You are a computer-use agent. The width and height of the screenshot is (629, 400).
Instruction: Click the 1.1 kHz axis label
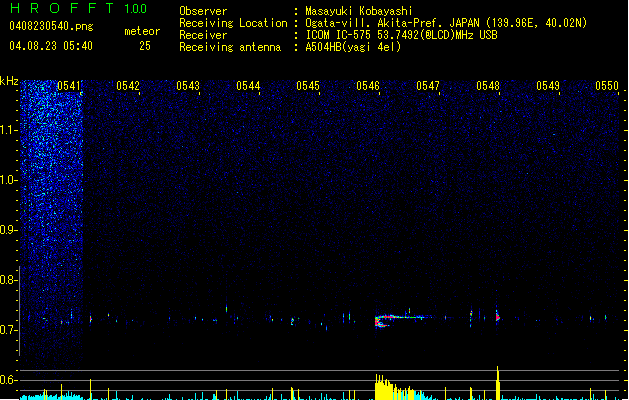(x=9, y=130)
